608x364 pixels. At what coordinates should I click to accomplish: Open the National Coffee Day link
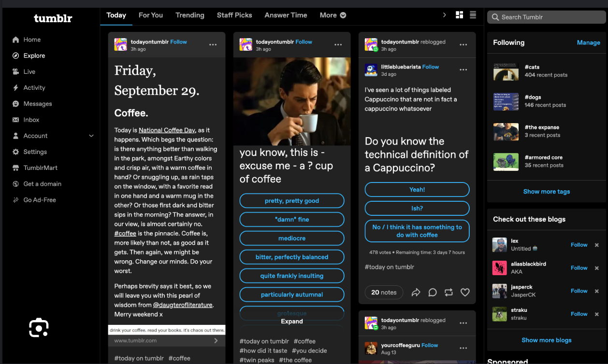coord(167,130)
